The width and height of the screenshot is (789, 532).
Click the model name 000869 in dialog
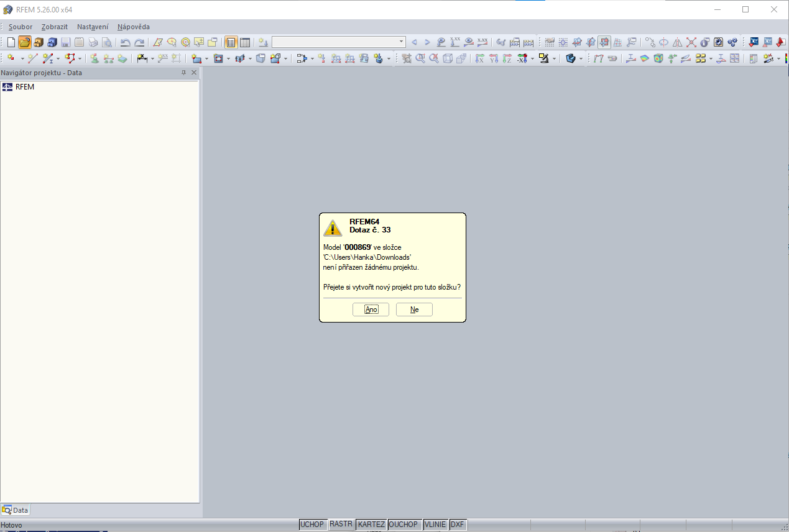tap(358, 247)
